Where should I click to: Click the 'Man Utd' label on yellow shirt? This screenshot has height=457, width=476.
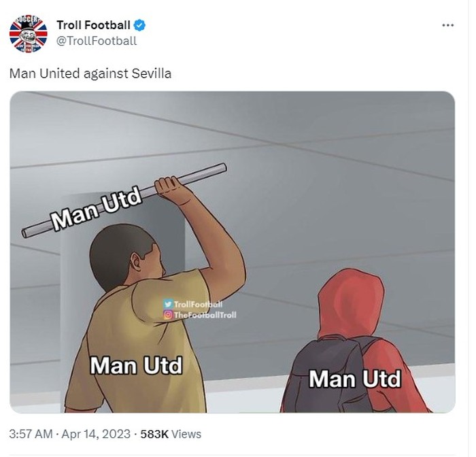click(x=136, y=365)
